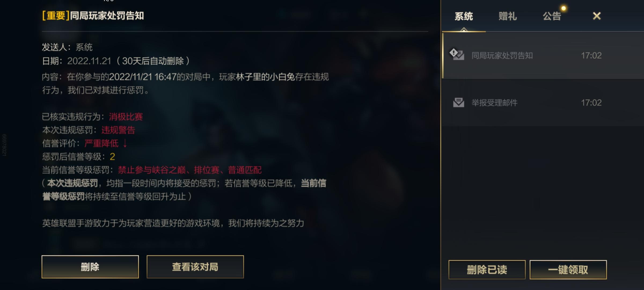644x290 pixels.
Task: Click the 17:02 timestamp of penalty notice
Action: click(591, 56)
